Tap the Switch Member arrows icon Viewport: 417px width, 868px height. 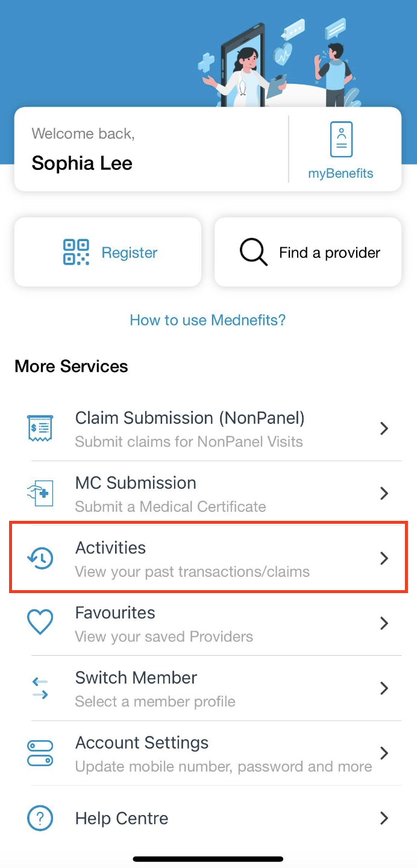(40, 688)
